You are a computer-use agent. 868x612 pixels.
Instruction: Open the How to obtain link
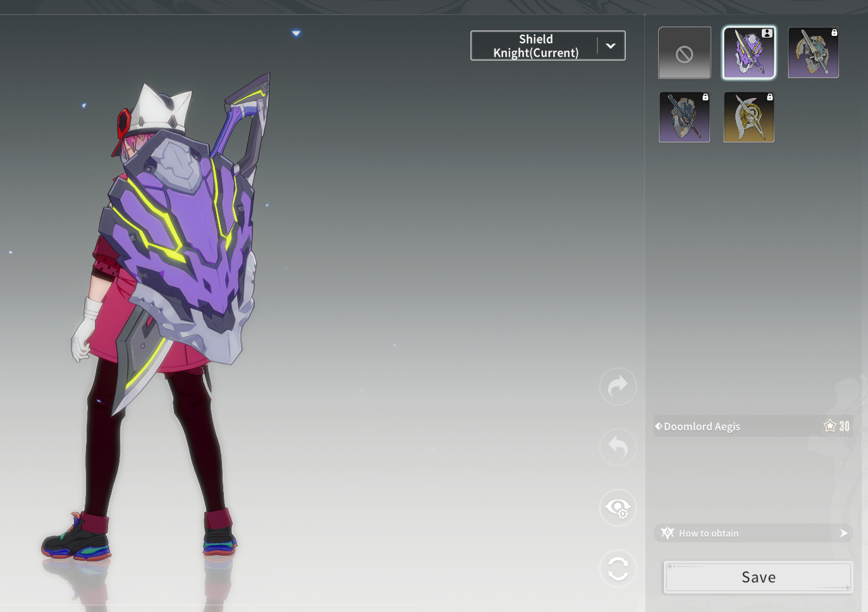coord(754,533)
